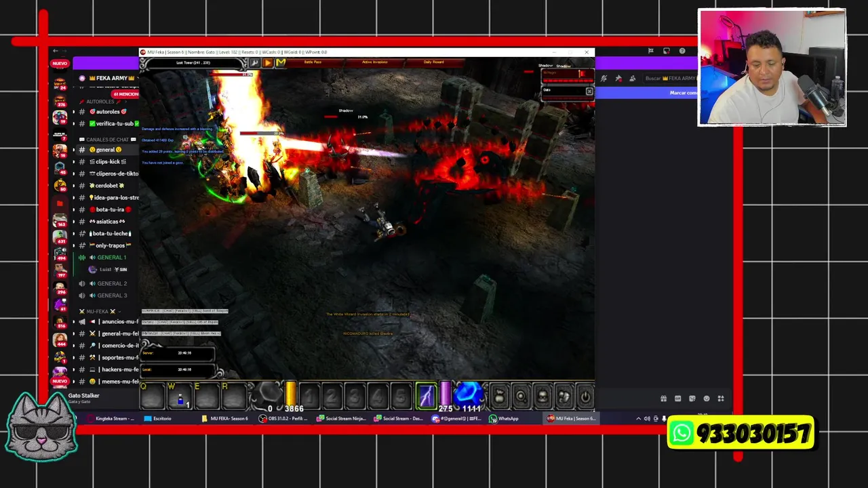Show hidden tray icons chevron
Viewport: 868px width, 488px height.
click(x=638, y=419)
